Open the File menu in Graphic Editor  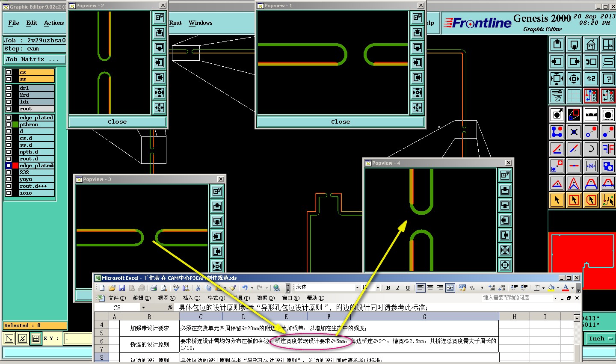(14, 23)
